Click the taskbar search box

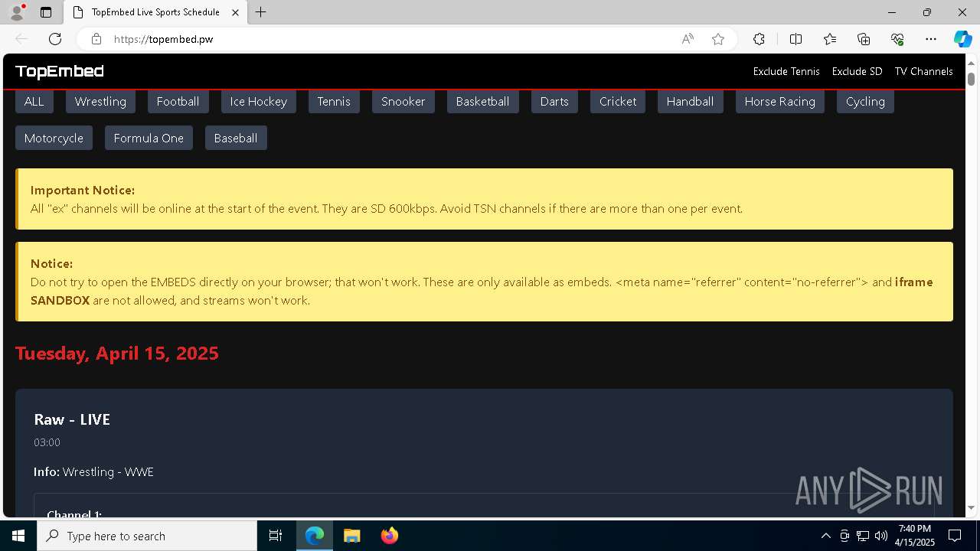147,536
